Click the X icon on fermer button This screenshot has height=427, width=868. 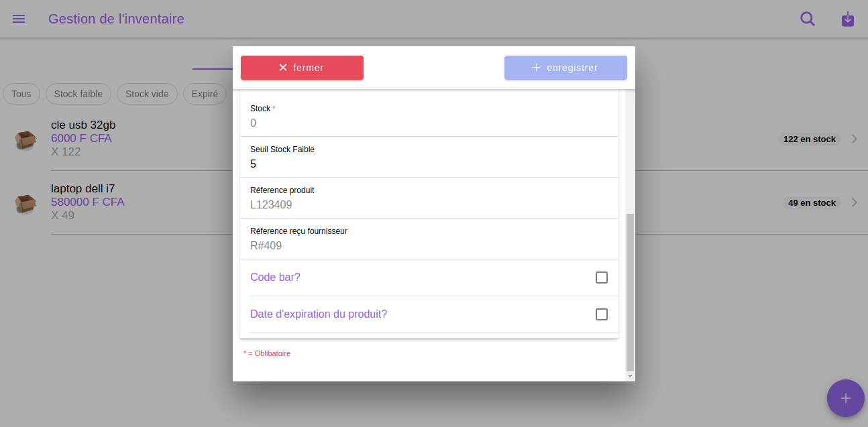pyautogui.click(x=283, y=68)
